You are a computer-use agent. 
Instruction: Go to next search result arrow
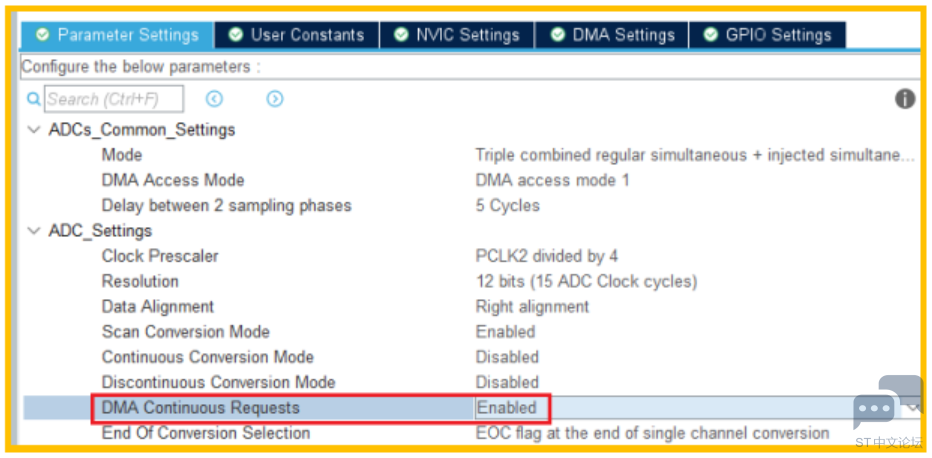click(275, 99)
